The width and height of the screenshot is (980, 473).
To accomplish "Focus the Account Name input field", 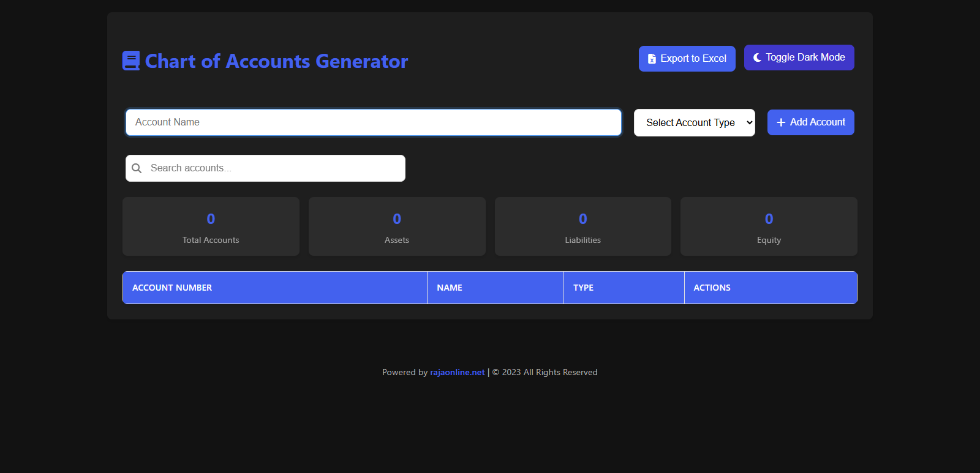I will [374, 122].
